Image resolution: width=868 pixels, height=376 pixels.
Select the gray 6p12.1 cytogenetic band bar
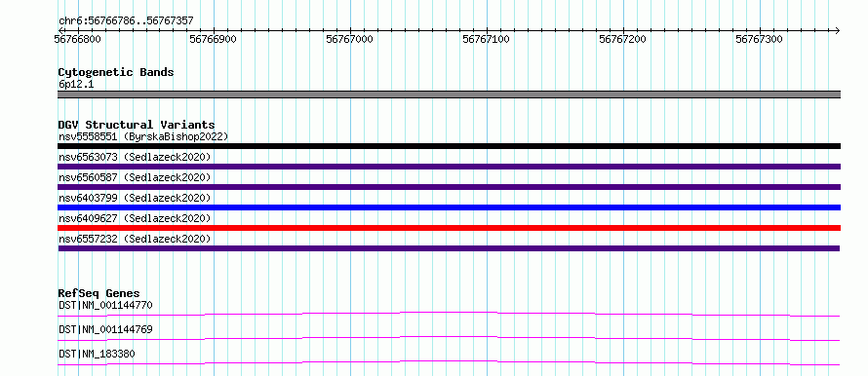pos(449,94)
